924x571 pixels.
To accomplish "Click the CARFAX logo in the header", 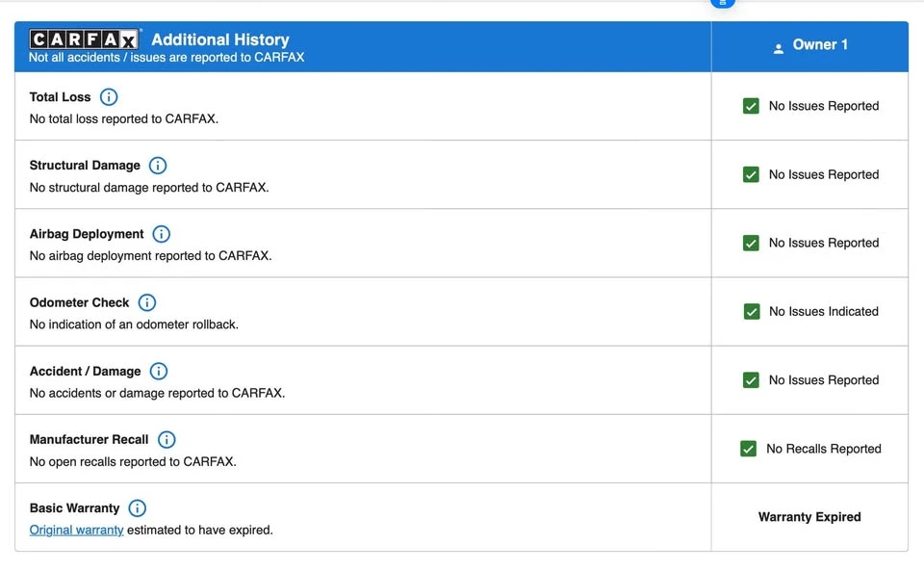I will tap(85, 39).
